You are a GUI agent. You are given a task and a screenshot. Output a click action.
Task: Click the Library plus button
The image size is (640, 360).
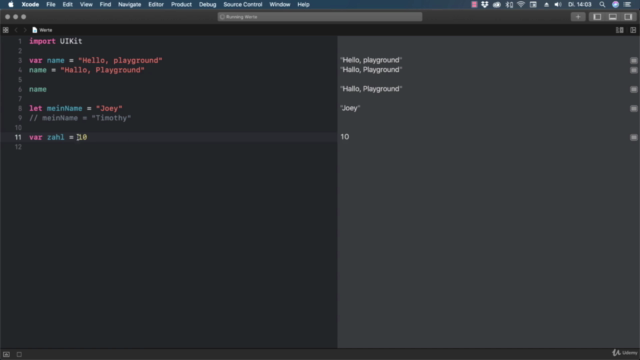578,17
